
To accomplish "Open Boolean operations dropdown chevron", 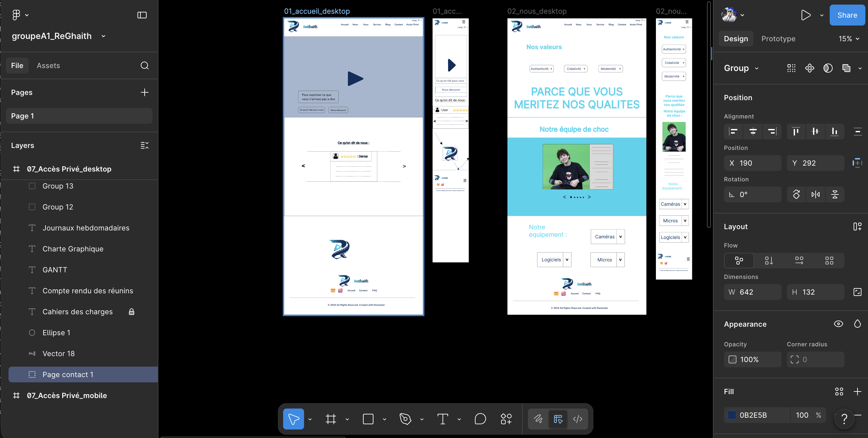I will [x=860, y=68].
